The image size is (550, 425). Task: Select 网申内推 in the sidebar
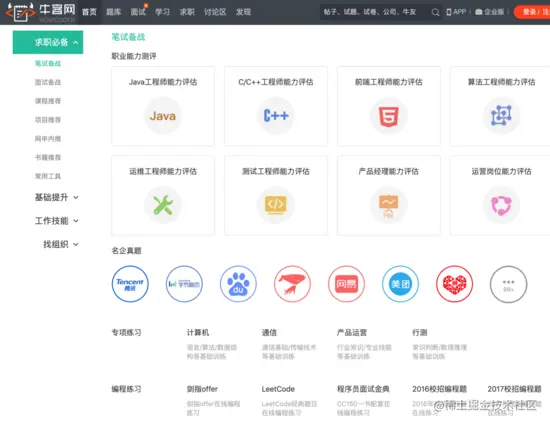click(x=48, y=139)
